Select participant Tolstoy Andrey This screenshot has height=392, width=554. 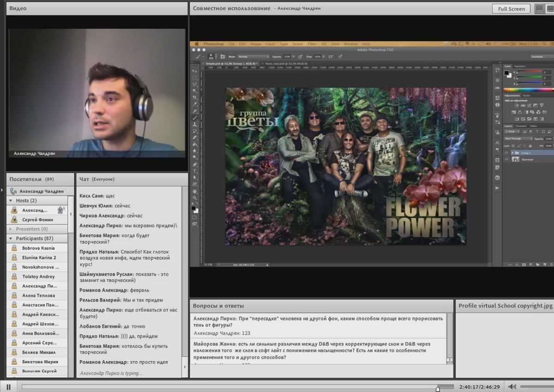[37, 276]
